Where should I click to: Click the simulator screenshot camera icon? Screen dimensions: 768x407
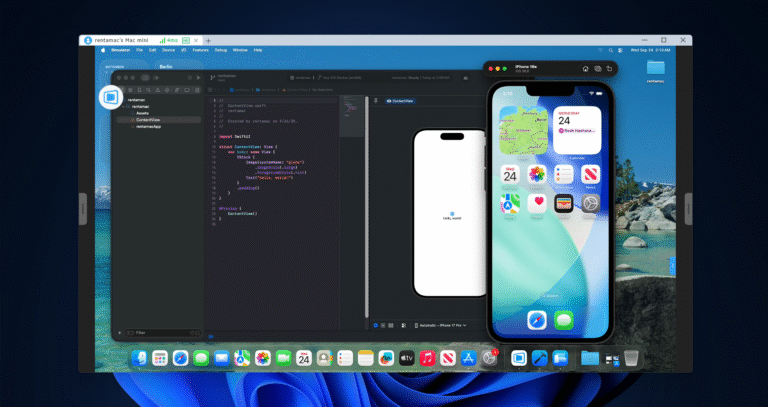[597, 68]
